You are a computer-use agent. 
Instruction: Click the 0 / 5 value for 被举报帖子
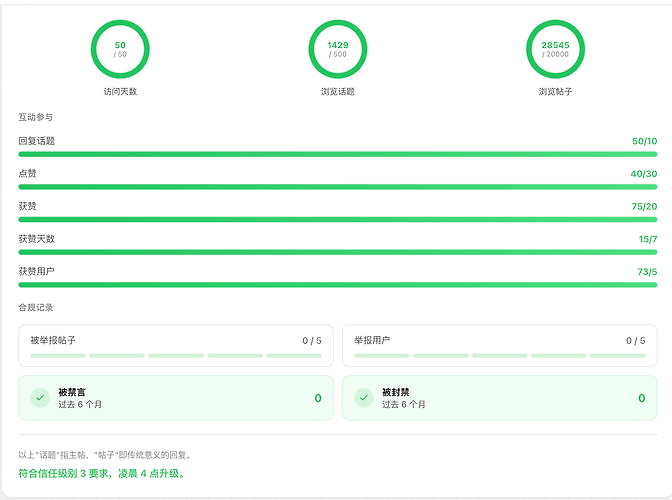tap(312, 341)
